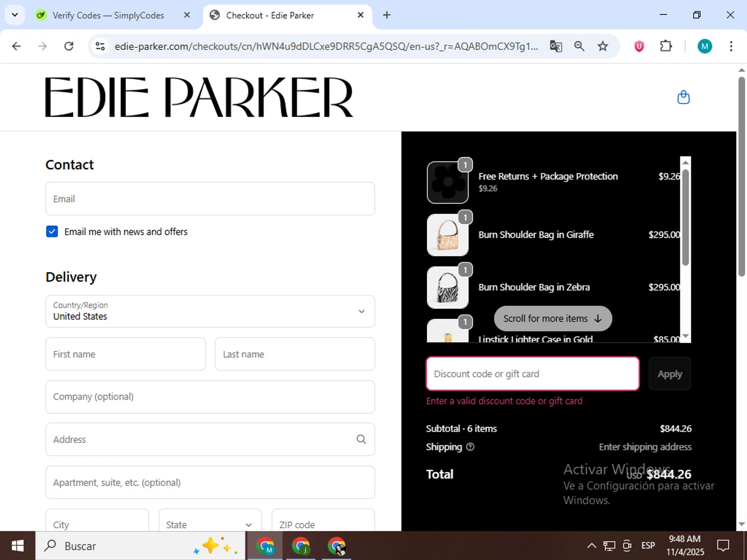
Task: Open the Chrome profile M avatar
Action: 704,46
